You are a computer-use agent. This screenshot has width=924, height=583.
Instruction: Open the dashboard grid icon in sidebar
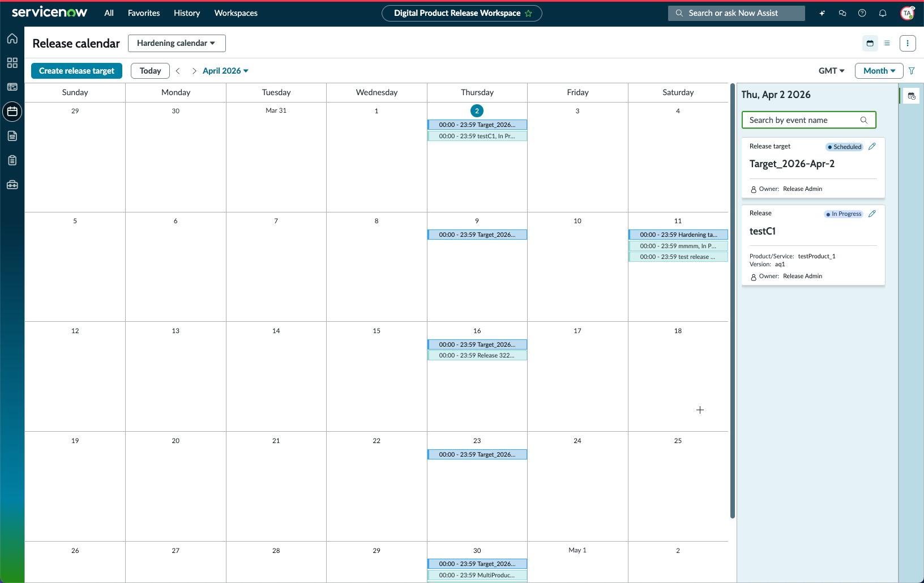(x=12, y=63)
